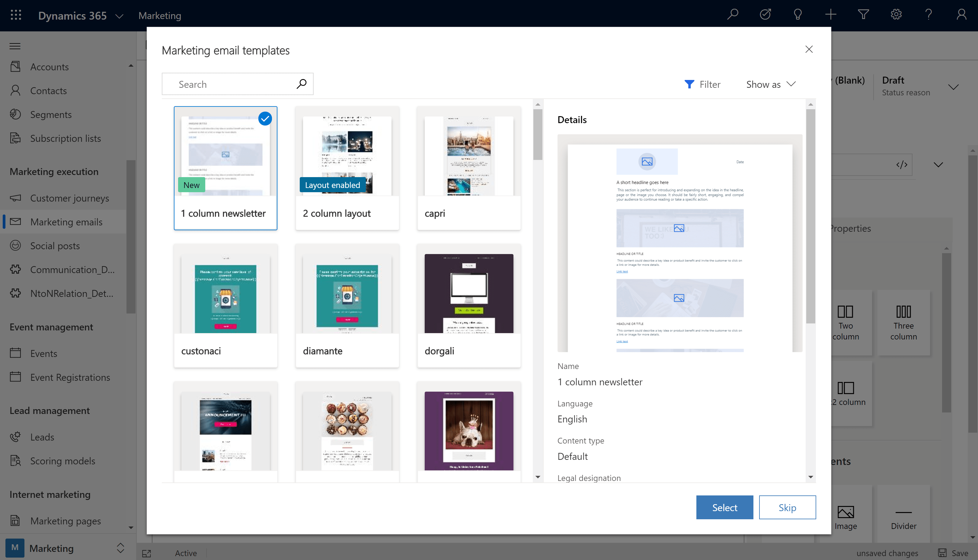Click the HTML code view icon
This screenshot has width=978, height=560.
point(901,165)
